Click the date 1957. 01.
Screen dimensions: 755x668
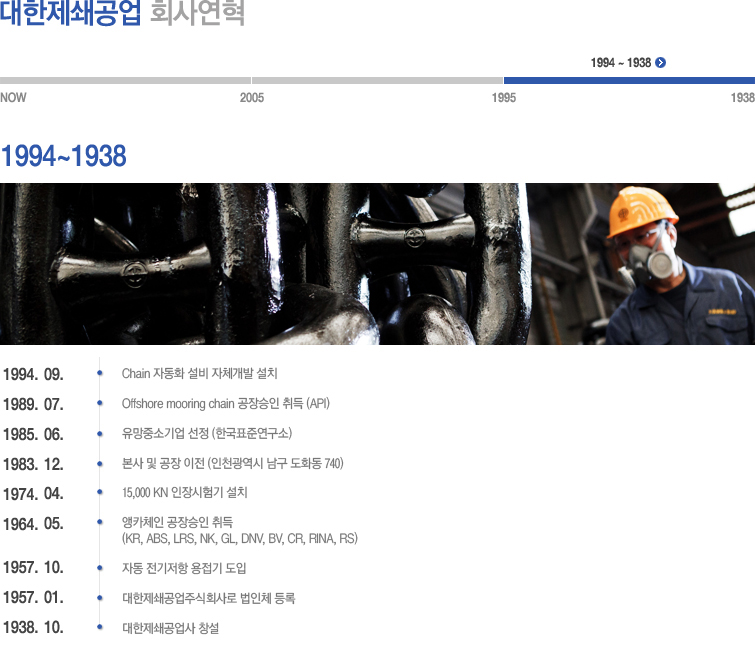coord(33,597)
